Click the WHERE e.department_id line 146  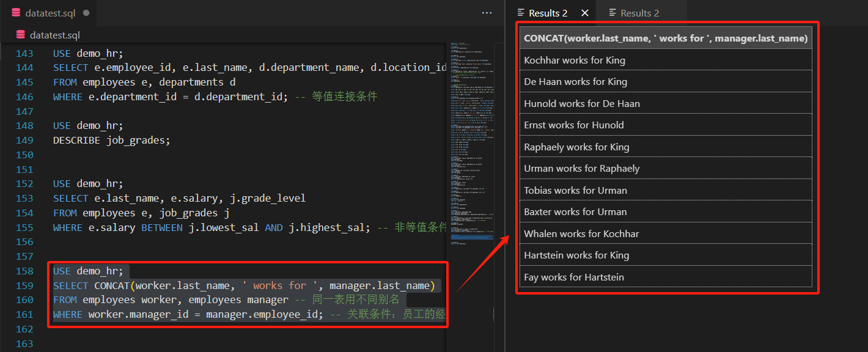coord(215,97)
